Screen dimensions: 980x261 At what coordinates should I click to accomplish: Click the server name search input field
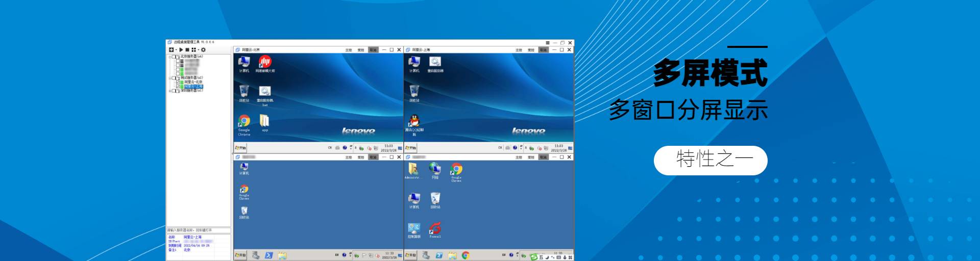point(199,230)
